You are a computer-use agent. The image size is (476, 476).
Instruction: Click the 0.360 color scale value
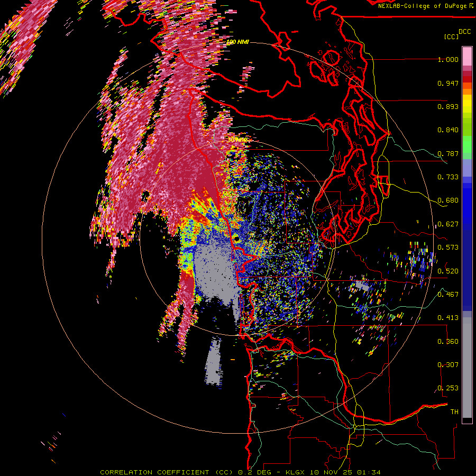tap(448, 342)
